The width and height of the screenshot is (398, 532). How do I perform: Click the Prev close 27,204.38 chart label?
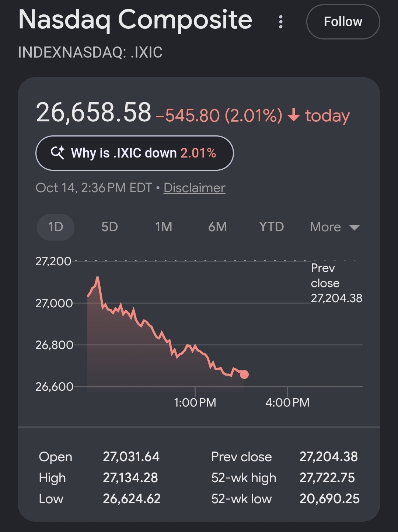coord(336,283)
